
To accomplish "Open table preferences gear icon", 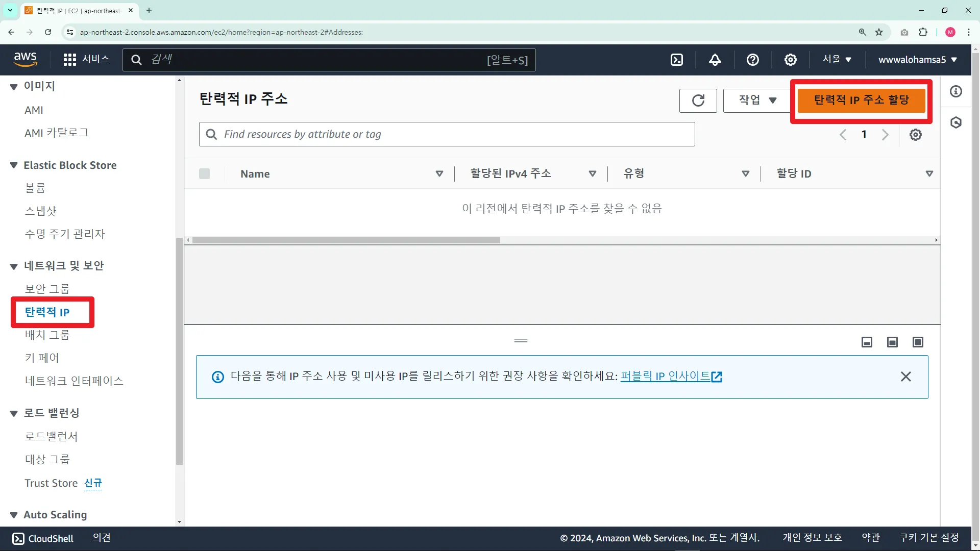I will click(x=916, y=135).
